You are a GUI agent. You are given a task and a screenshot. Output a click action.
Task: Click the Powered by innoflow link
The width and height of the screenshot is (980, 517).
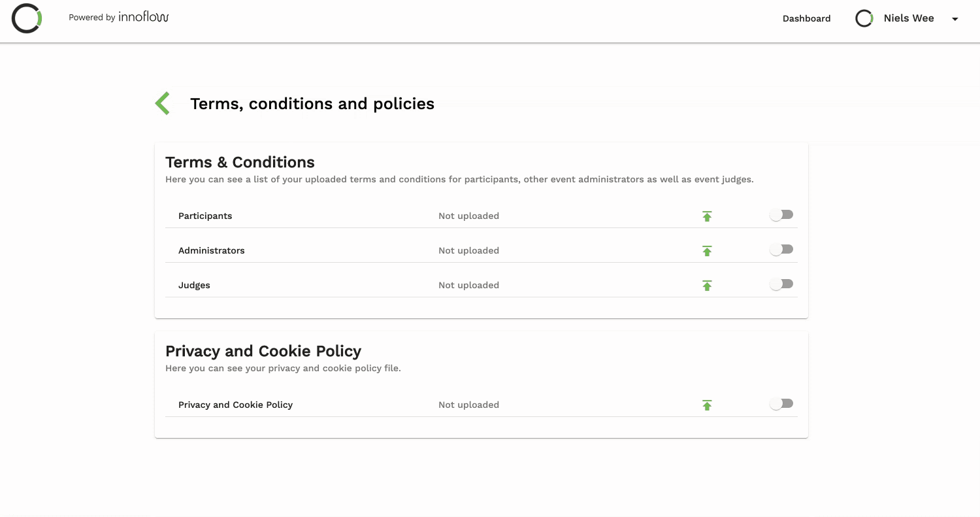[x=119, y=18]
